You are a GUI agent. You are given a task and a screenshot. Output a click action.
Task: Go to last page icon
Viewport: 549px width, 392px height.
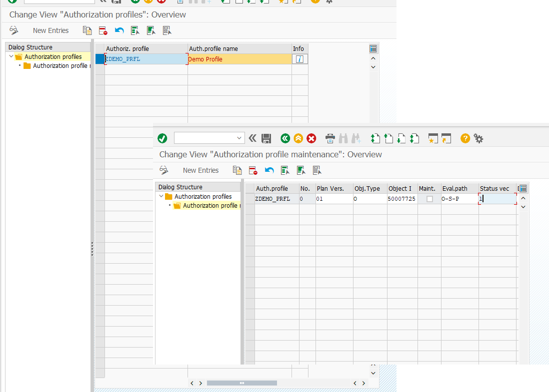click(414, 138)
